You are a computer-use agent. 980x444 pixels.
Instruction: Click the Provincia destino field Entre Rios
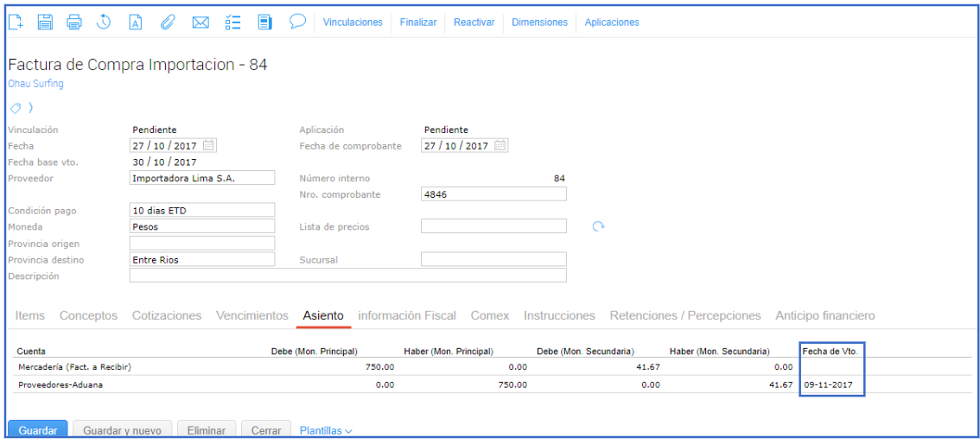pos(202,259)
